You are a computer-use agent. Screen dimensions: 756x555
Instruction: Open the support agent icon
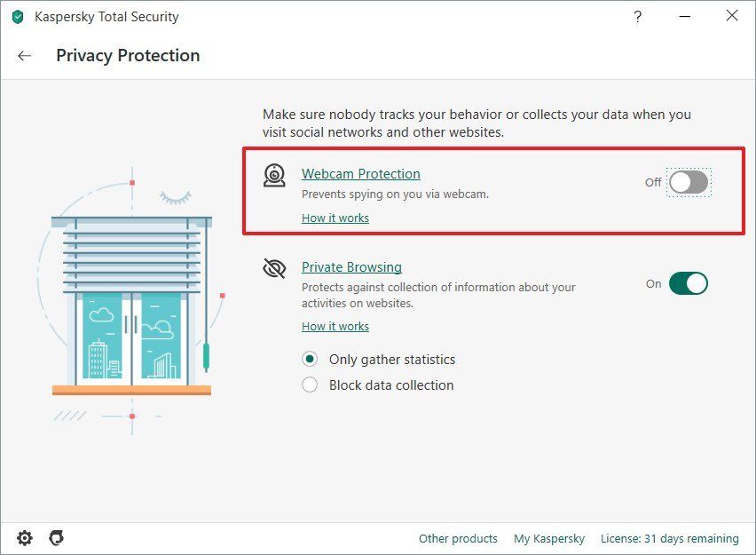[56, 537]
